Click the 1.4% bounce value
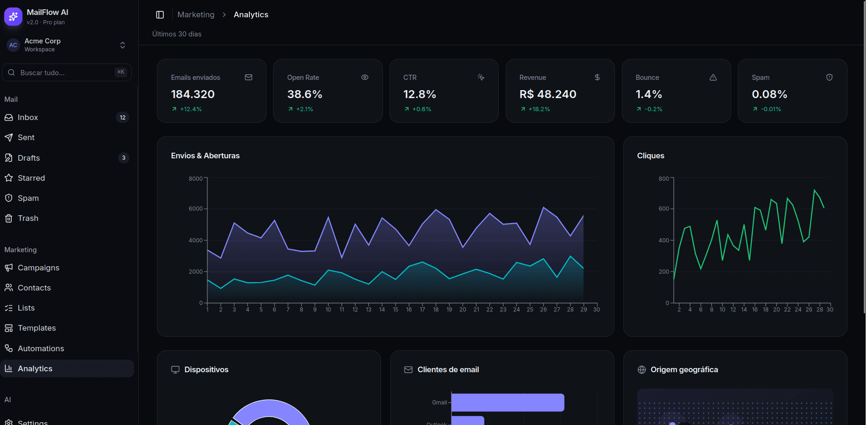Image resolution: width=868 pixels, height=425 pixels. (649, 94)
